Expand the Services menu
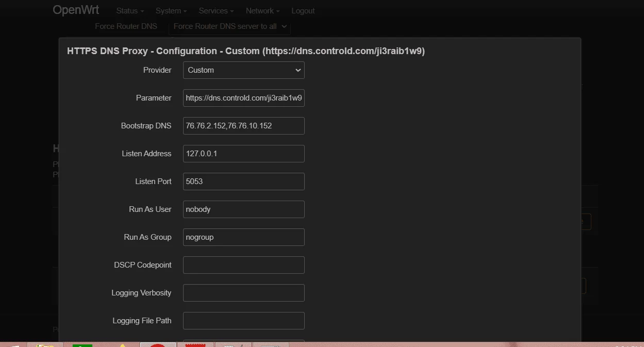This screenshot has width=644, height=347. [x=216, y=11]
